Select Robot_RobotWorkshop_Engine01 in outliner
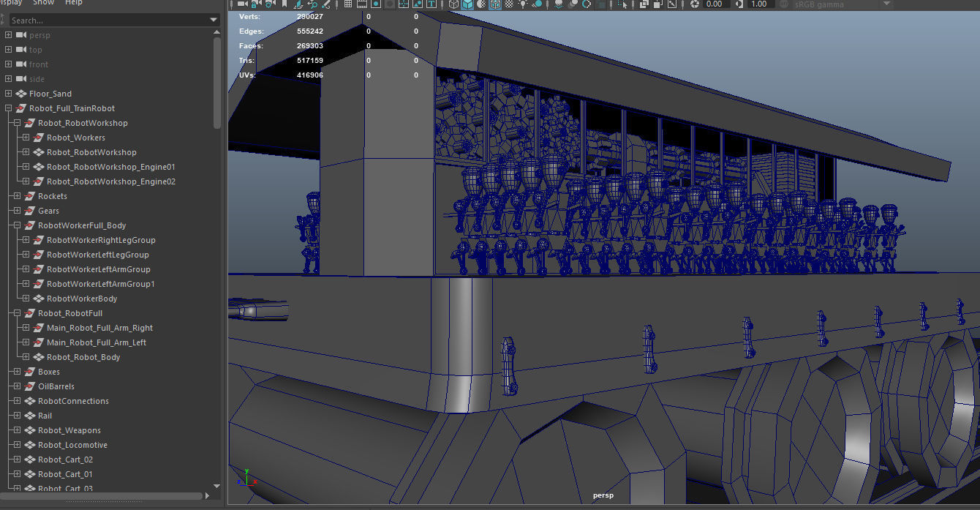The image size is (980, 510). click(x=111, y=167)
